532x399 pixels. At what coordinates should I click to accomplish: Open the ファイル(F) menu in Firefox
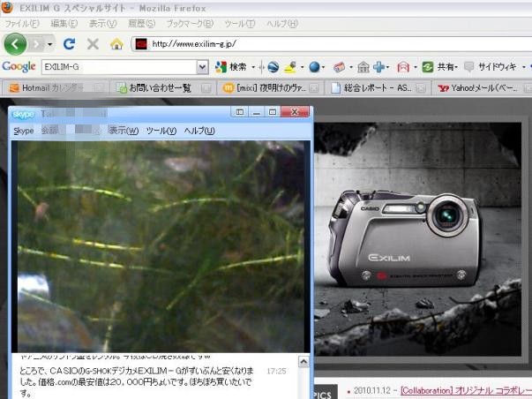[x=22, y=24]
